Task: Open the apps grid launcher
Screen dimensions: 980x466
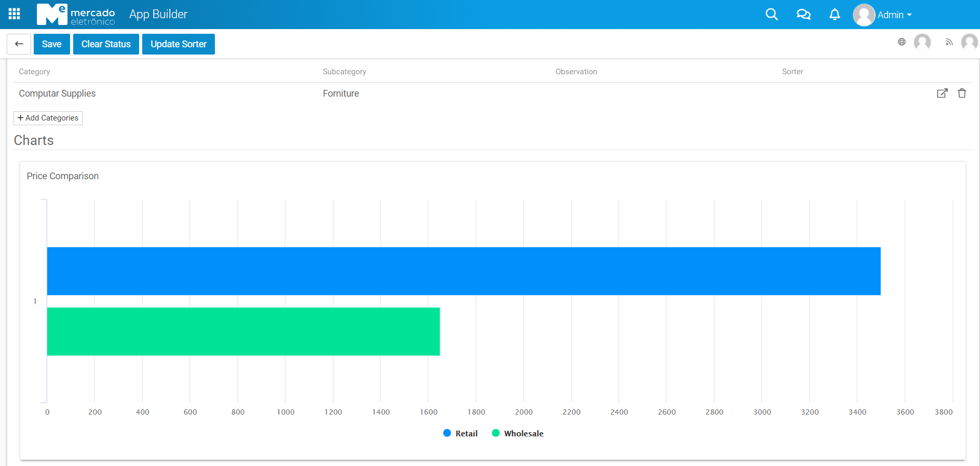Action: point(15,14)
